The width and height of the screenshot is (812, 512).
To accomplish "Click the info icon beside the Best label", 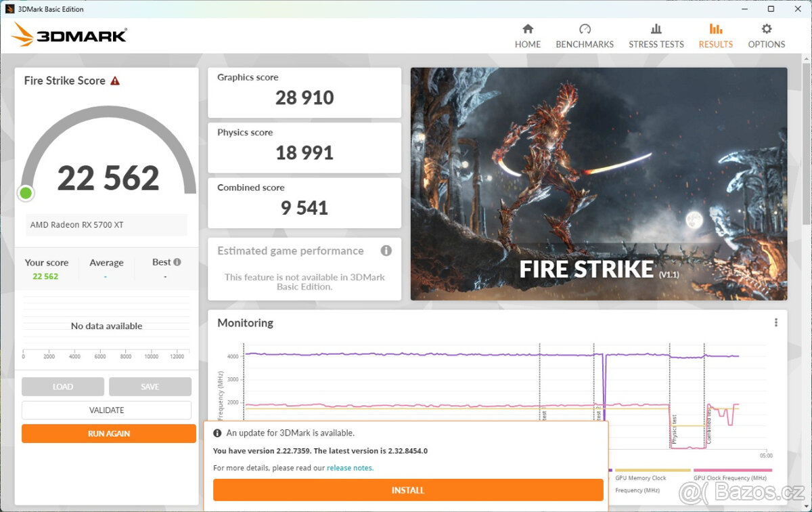I will 176,261.
